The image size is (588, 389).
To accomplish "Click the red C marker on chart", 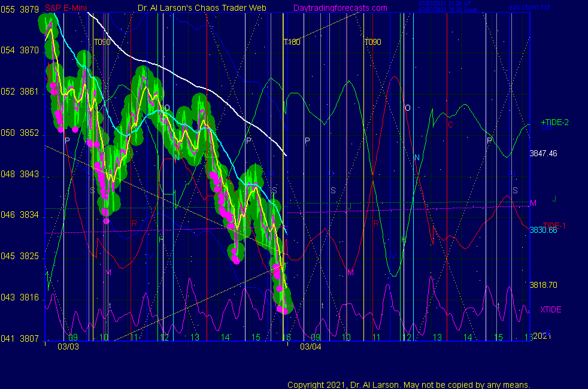I will click(x=450, y=124).
